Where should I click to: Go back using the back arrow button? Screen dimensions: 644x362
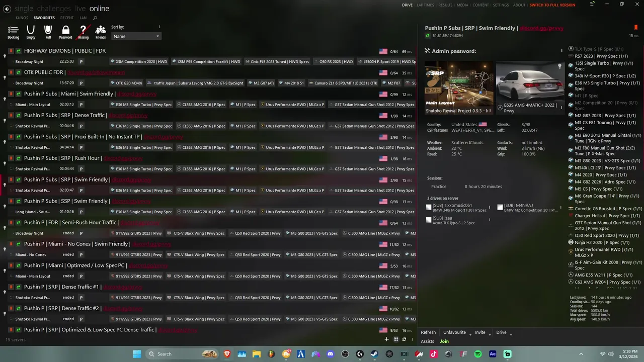(7, 9)
